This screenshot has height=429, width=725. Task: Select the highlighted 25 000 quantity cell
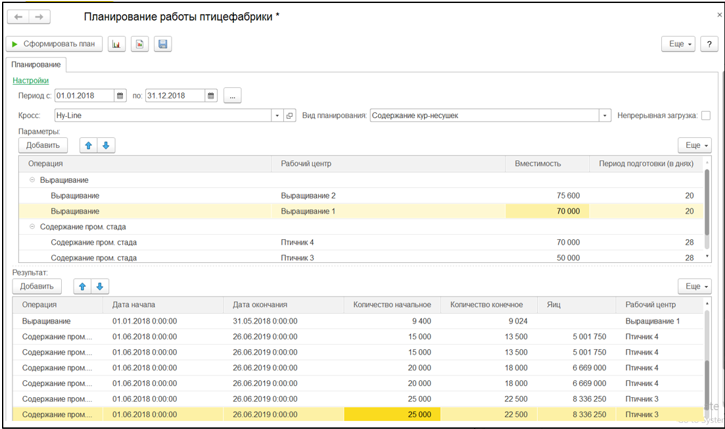click(392, 415)
